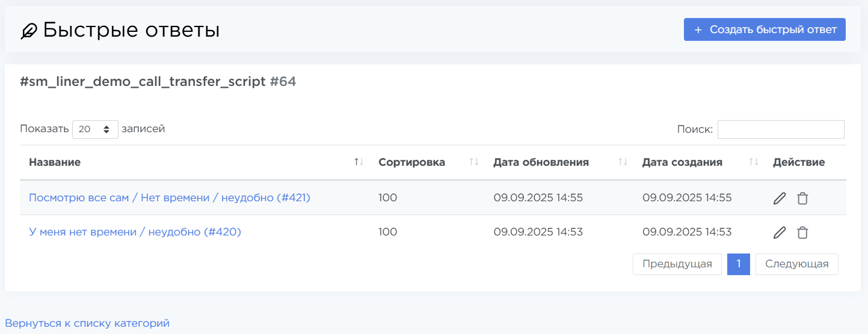Delete quick reply #420 with trash icon
Screen dimensions: 868x334
tap(802, 232)
